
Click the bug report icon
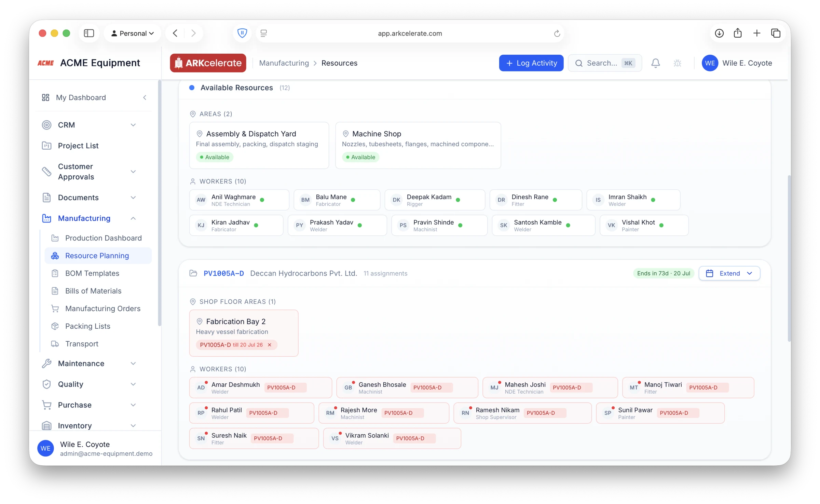click(677, 63)
